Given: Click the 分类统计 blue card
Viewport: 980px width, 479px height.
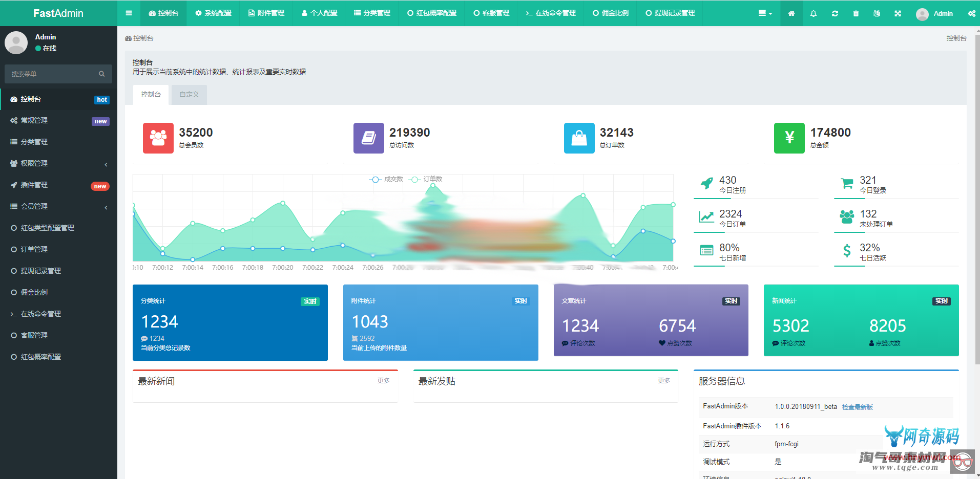Looking at the screenshot, I should (230, 322).
